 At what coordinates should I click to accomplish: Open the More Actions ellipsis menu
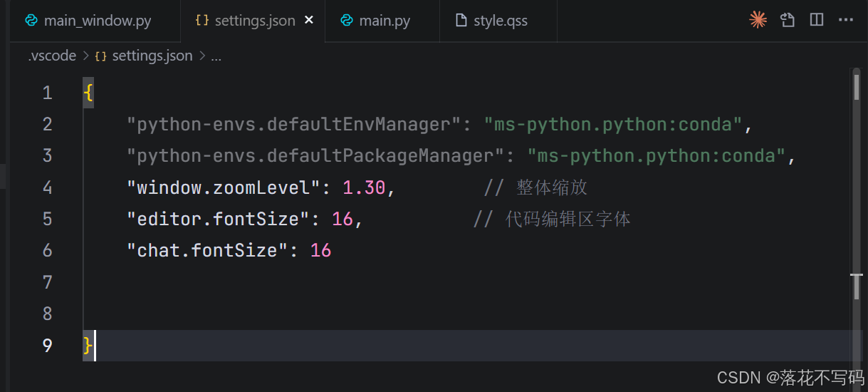coord(846,20)
